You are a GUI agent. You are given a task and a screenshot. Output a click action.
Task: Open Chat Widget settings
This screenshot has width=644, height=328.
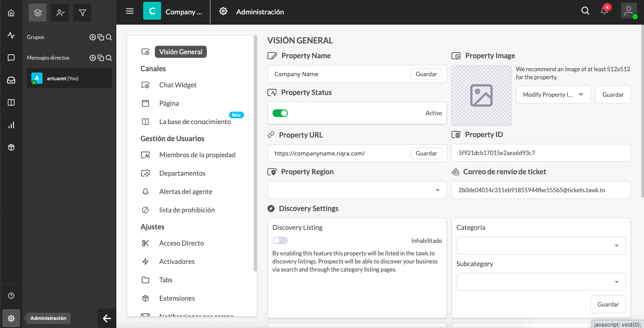[178, 85]
